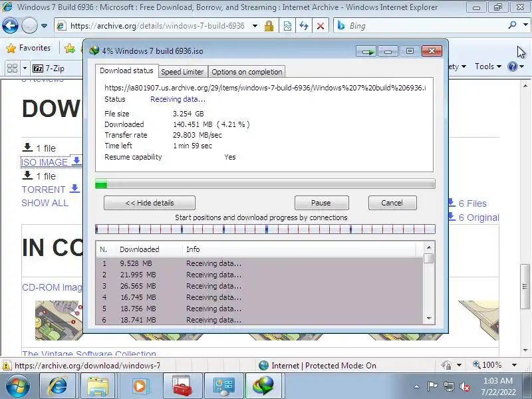Click the Quick Tabs grid icon
Screen dimensions: 532x399
coord(12,68)
